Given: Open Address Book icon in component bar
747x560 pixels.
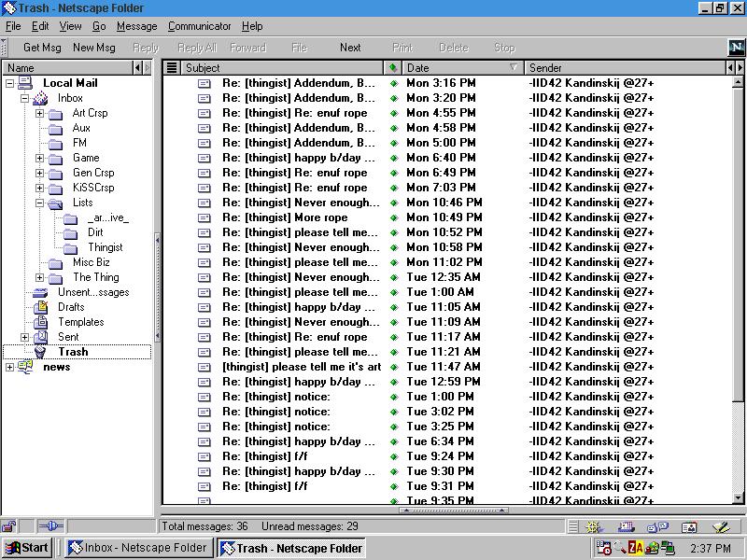Looking at the screenshot, I should 689,526.
